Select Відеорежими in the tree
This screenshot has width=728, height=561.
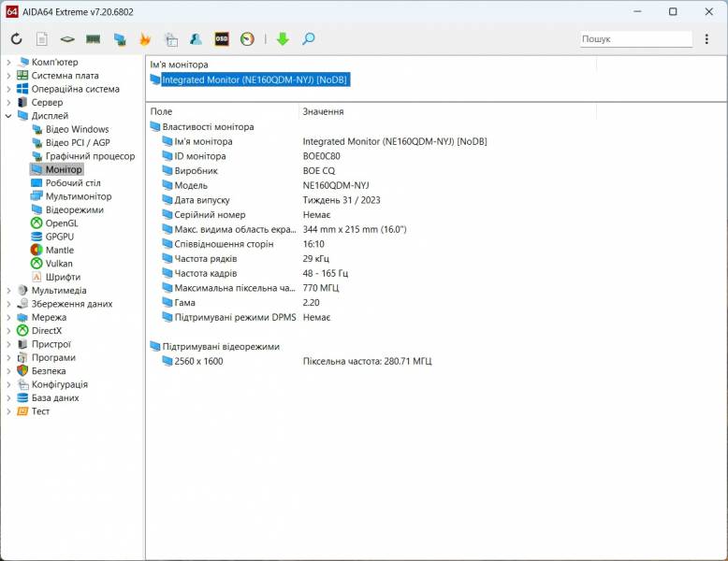(x=74, y=209)
